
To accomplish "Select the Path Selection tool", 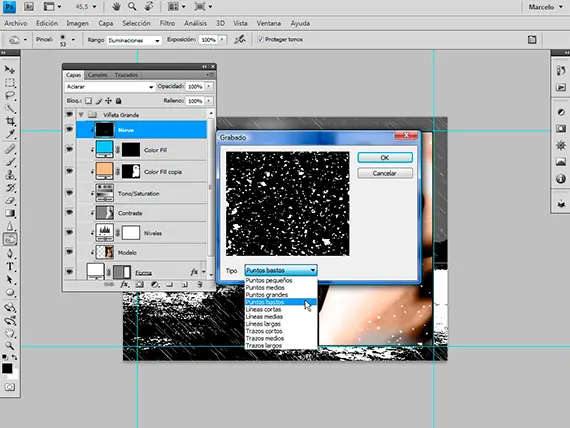I will 10,279.
